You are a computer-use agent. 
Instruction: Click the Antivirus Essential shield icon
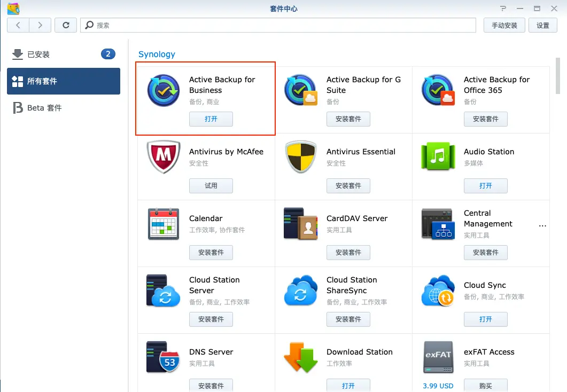coord(301,157)
